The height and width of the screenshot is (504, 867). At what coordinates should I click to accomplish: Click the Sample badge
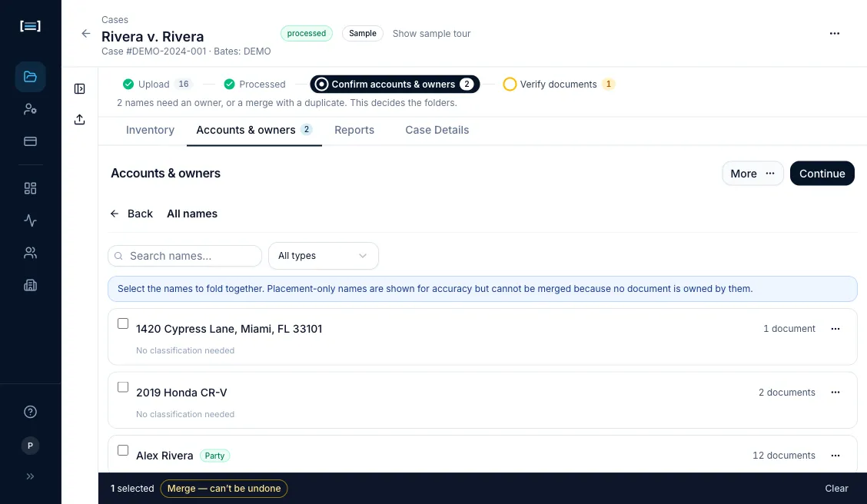[363, 33]
